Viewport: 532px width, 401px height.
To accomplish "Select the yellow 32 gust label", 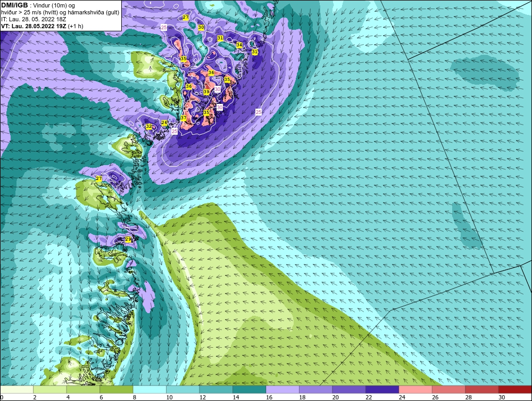I will click(148, 126).
